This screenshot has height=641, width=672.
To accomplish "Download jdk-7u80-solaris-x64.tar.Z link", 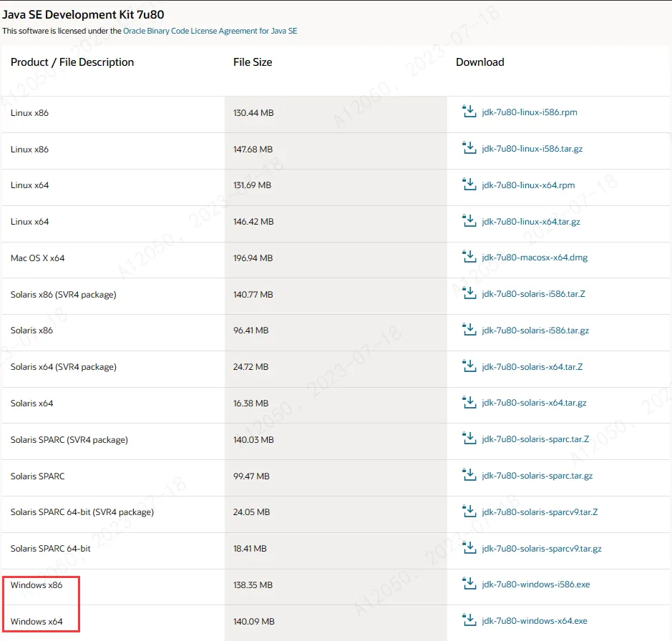I will [x=532, y=367].
